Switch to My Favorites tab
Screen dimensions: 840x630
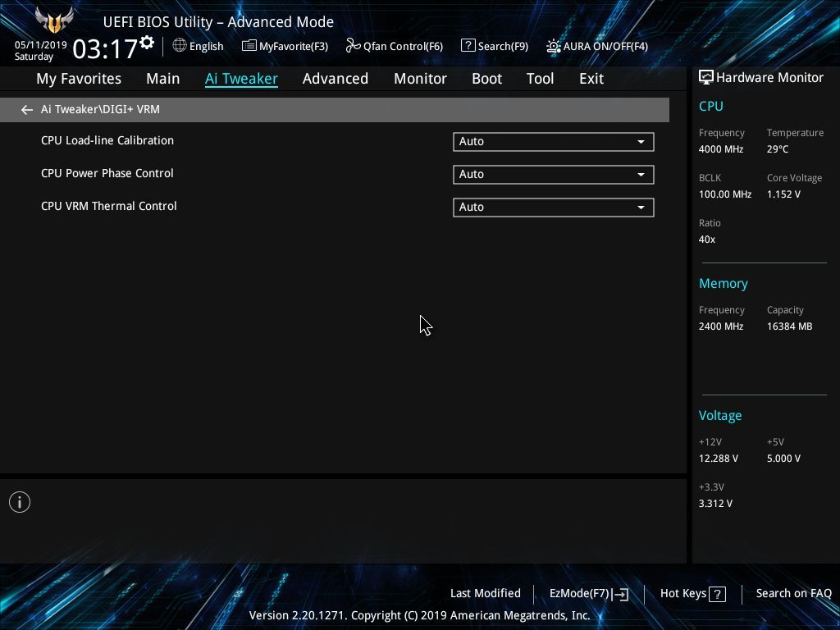[79, 79]
